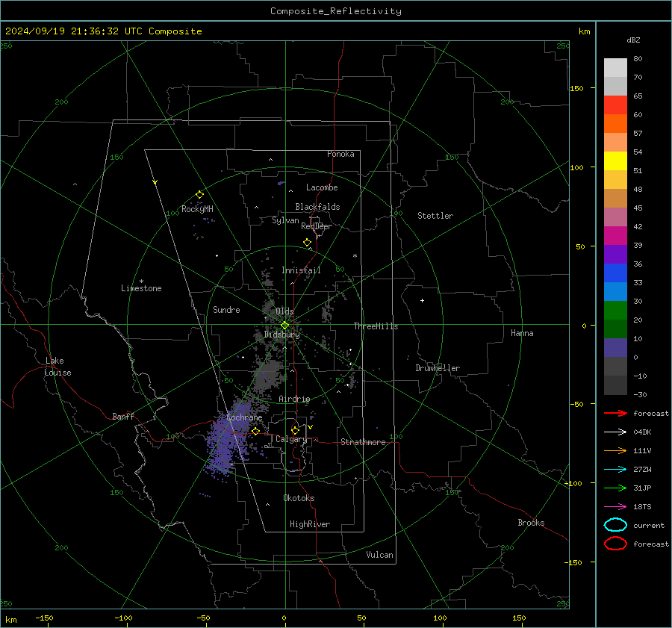
Task: Click the dBZ heading above the color scale
Action: [x=633, y=40]
